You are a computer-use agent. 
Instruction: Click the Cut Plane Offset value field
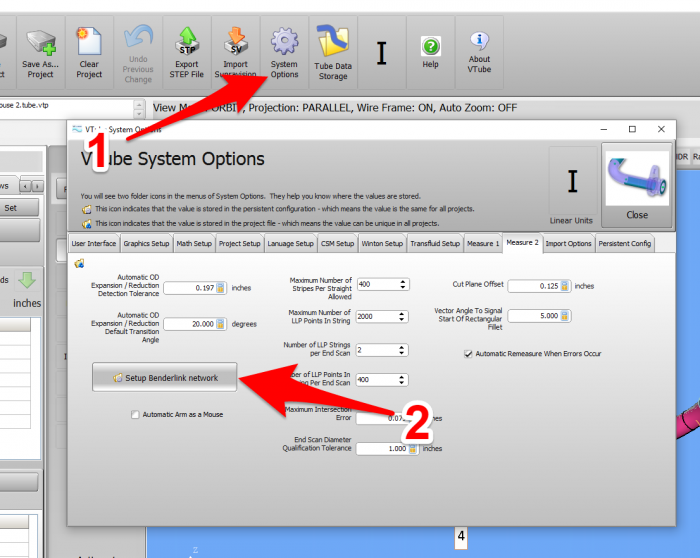[x=539, y=286]
